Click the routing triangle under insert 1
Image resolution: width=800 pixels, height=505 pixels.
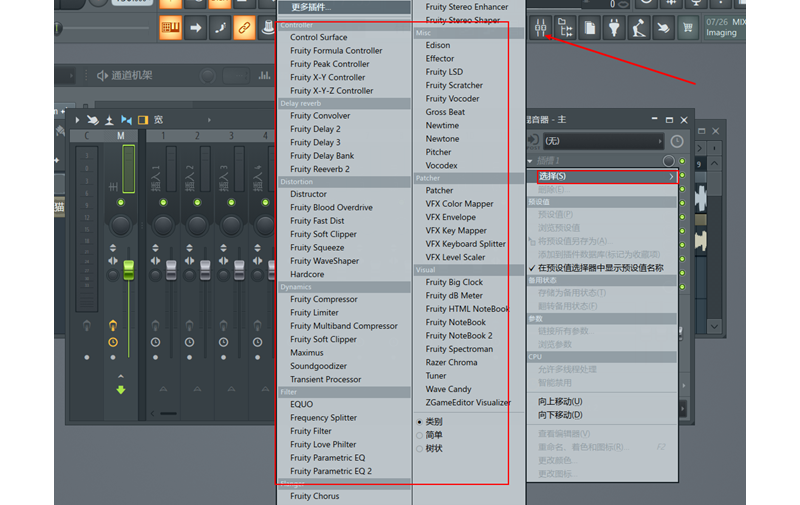pyautogui.click(x=163, y=389)
